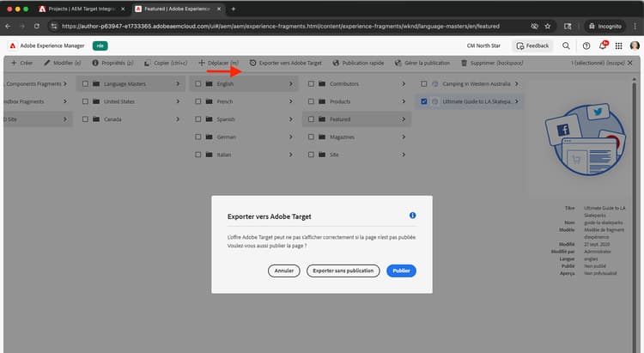Bookmark the page with star icon

tap(548, 26)
